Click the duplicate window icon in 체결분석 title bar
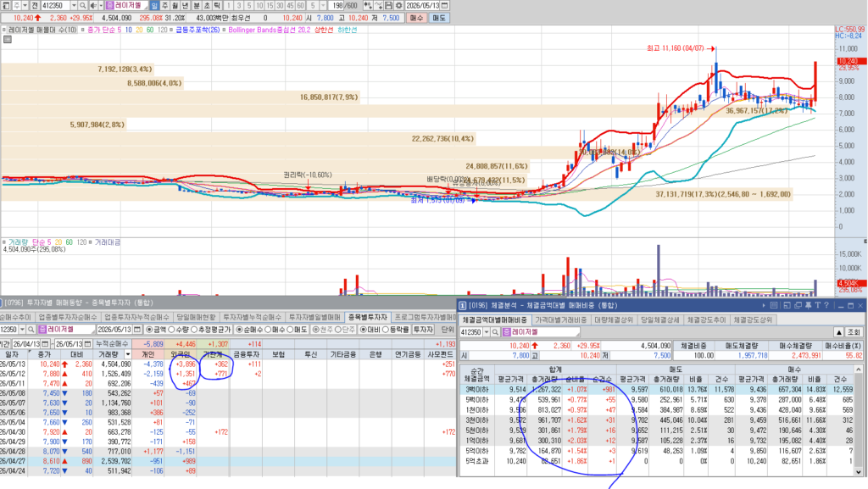The image size is (868, 489). 798,305
